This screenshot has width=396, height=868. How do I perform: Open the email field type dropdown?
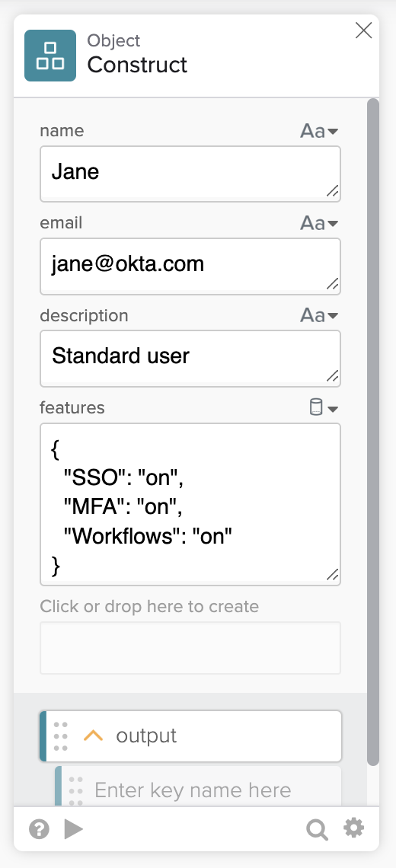coord(319,223)
